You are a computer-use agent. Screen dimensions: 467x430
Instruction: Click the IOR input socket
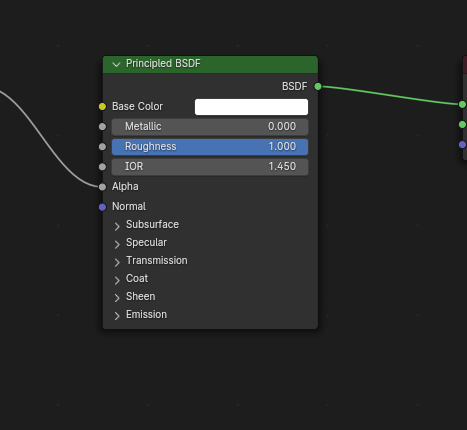tap(102, 167)
